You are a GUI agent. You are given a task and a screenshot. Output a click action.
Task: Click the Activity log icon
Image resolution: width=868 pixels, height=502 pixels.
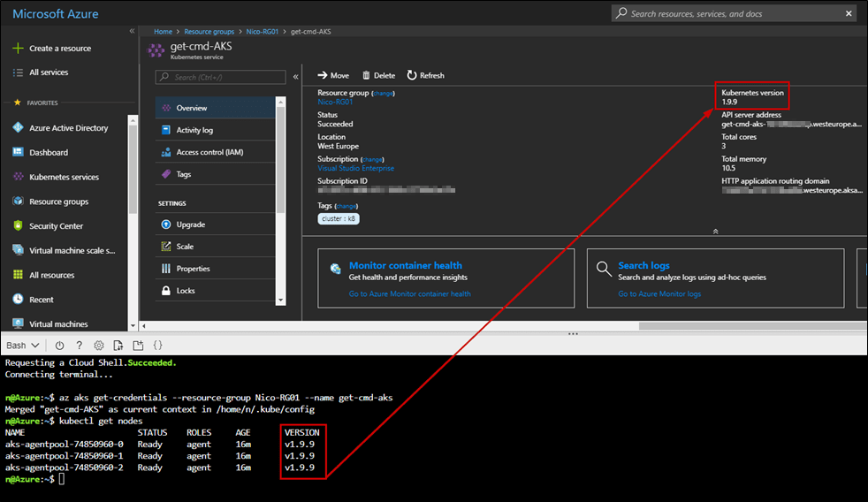click(165, 130)
